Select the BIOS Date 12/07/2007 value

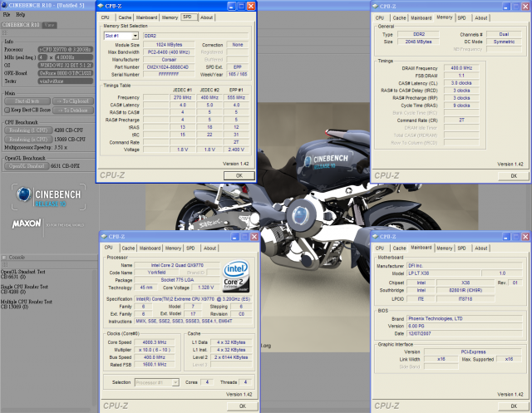click(464, 334)
